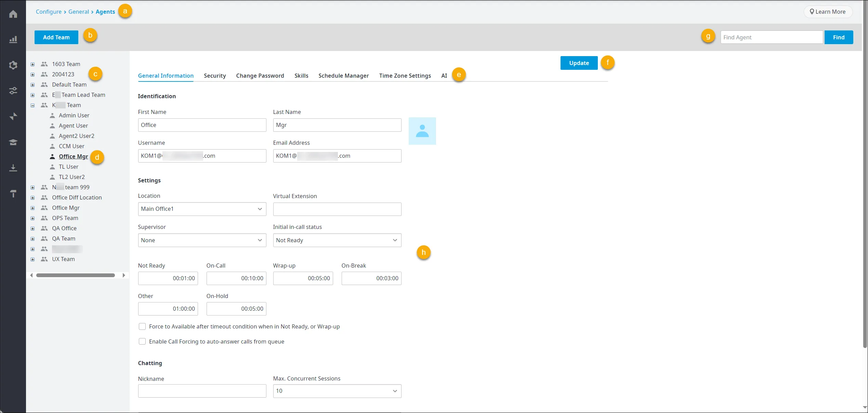Viewport: 868px width, 413px height.
Task: Click the team tree horizontal scrollbar
Action: pos(76,275)
